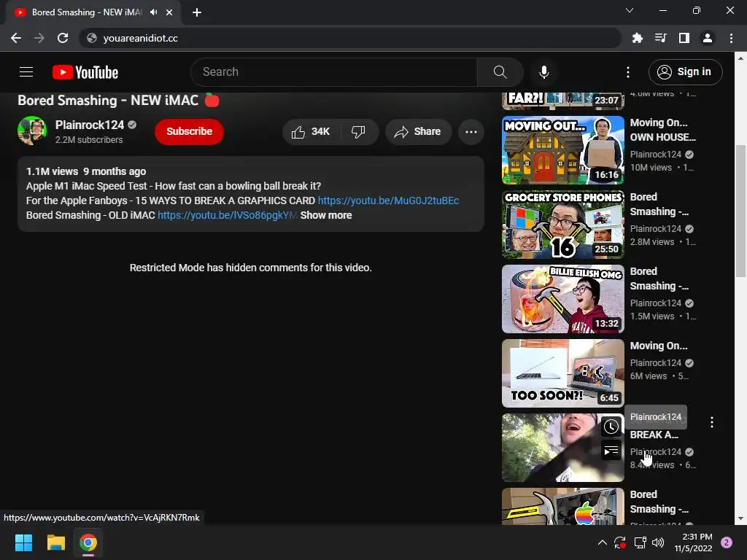Image resolution: width=747 pixels, height=560 pixels.
Task: Go forward in the browser
Action: 39,38
